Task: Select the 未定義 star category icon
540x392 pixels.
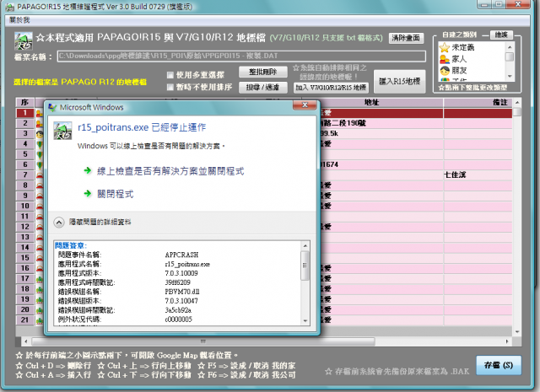Action: click(x=445, y=47)
